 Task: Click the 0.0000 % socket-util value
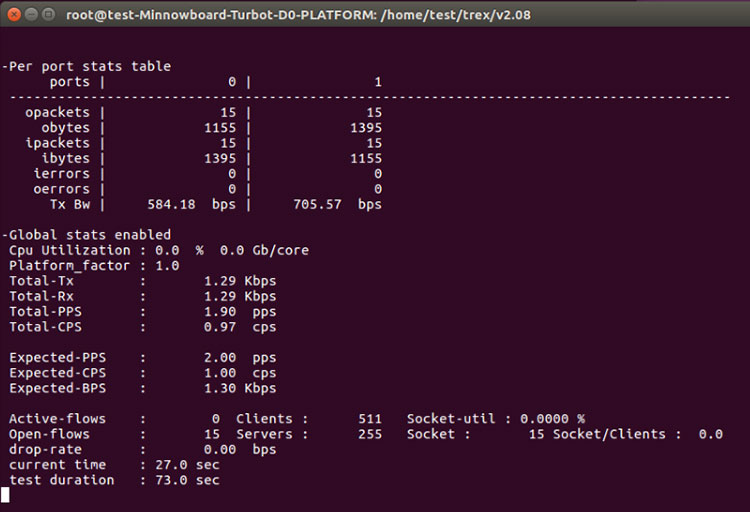552,419
